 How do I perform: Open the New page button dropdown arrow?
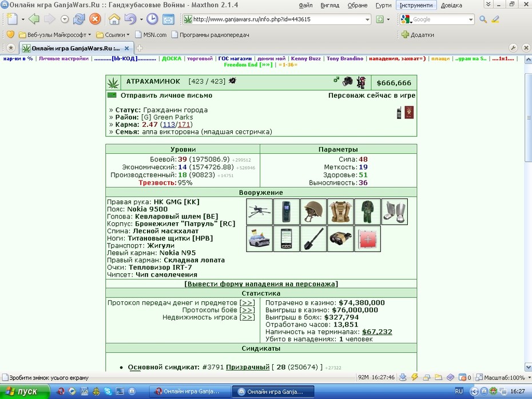click(x=23, y=19)
